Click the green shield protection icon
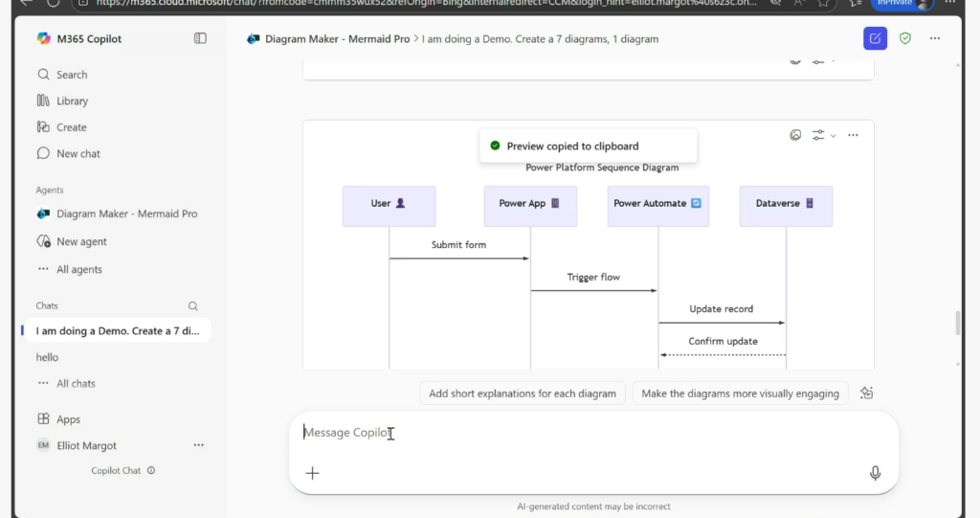The width and height of the screenshot is (980, 518). pos(905,38)
